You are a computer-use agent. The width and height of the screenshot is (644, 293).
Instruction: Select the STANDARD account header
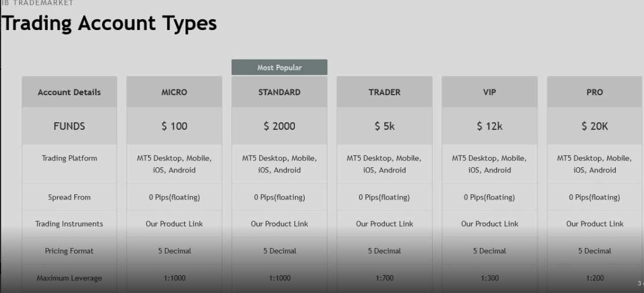(279, 92)
